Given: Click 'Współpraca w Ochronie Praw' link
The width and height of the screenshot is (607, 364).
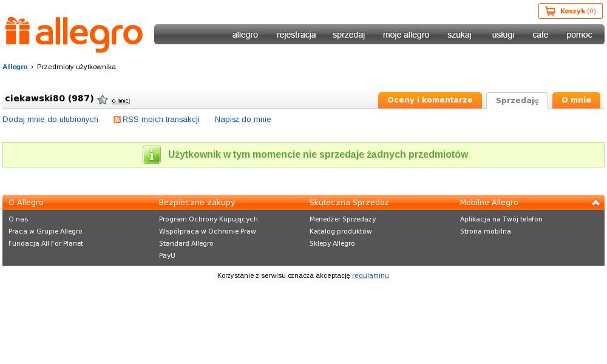Looking at the screenshot, I should [x=208, y=231].
